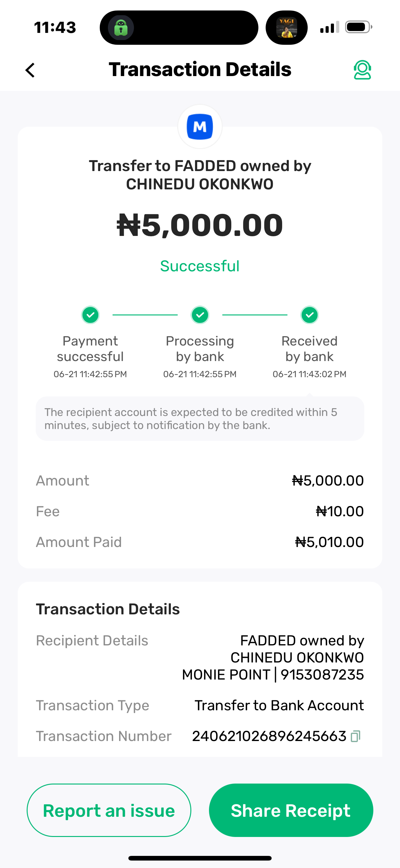Copy the transaction number
The height and width of the screenshot is (868, 400).
[x=355, y=736]
